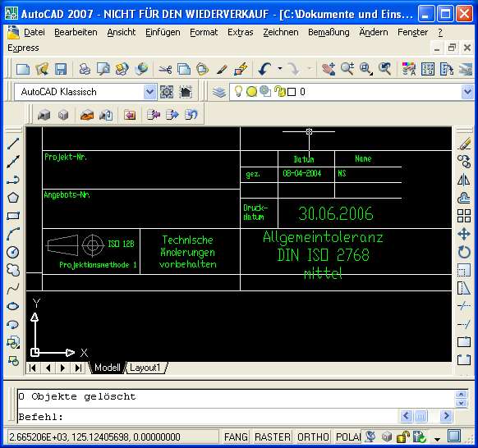Select the Arc draw tool
This screenshot has width=478, height=448.
point(13,234)
